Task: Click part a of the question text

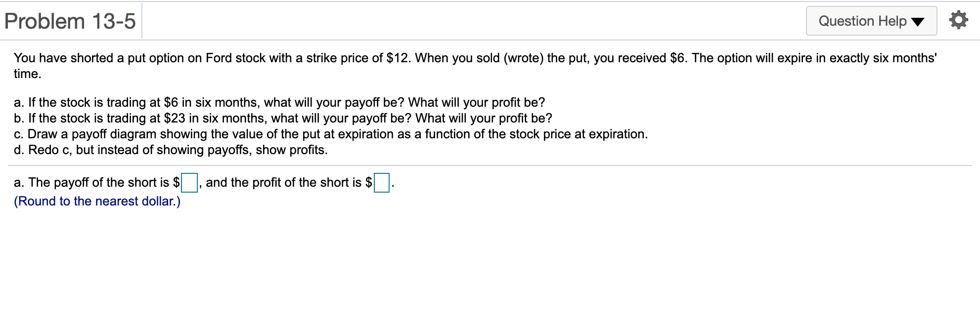Action: [x=279, y=103]
